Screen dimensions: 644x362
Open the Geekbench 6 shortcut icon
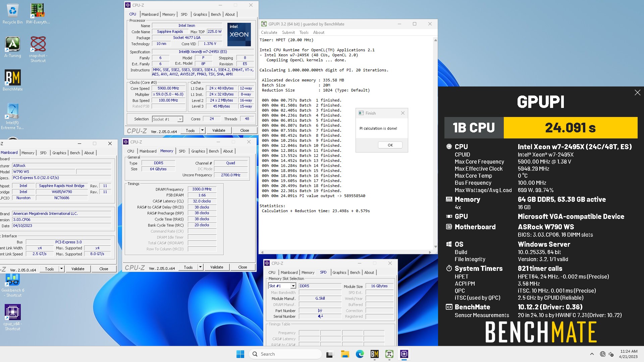pyautogui.click(x=13, y=286)
